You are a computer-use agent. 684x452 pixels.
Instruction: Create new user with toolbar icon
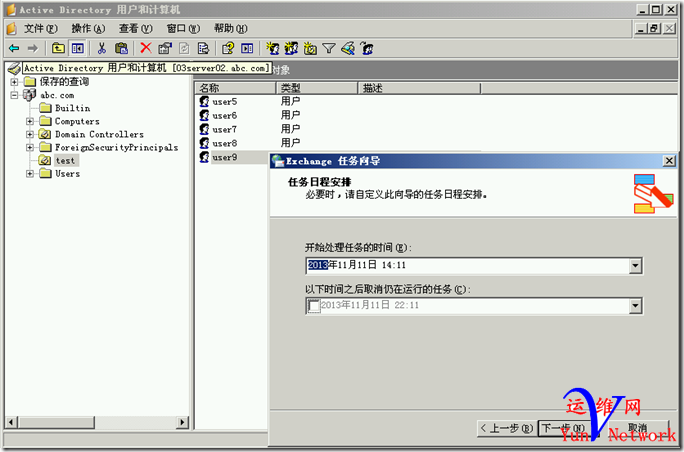tap(273, 48)
